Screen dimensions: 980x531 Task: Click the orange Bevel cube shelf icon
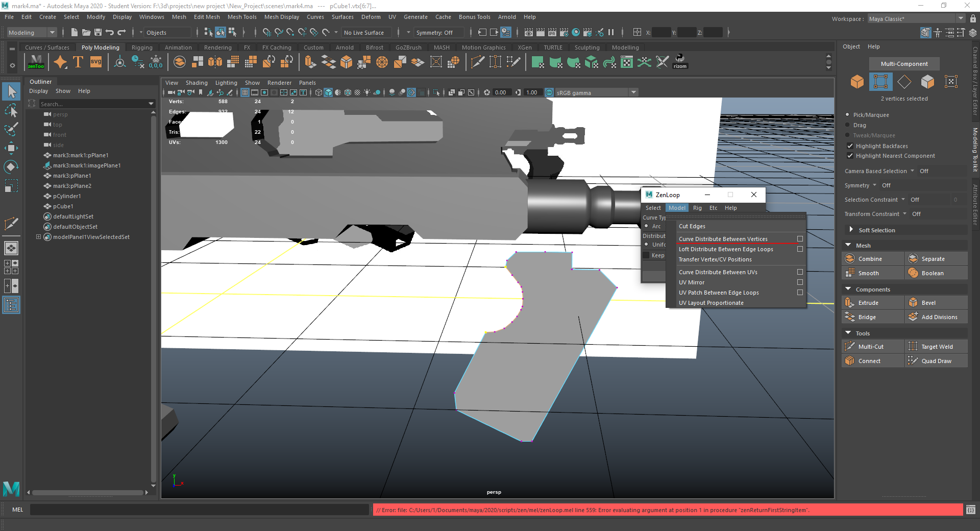346,62
